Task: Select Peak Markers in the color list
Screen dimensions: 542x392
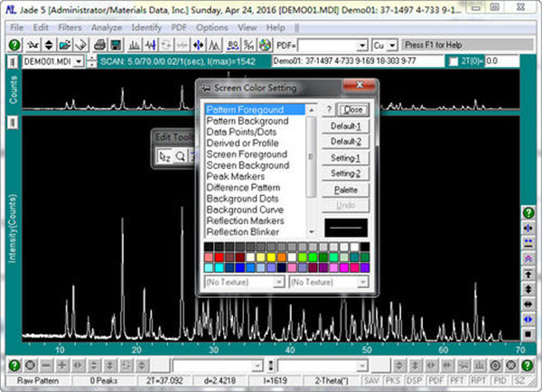Action: (234, 177)
